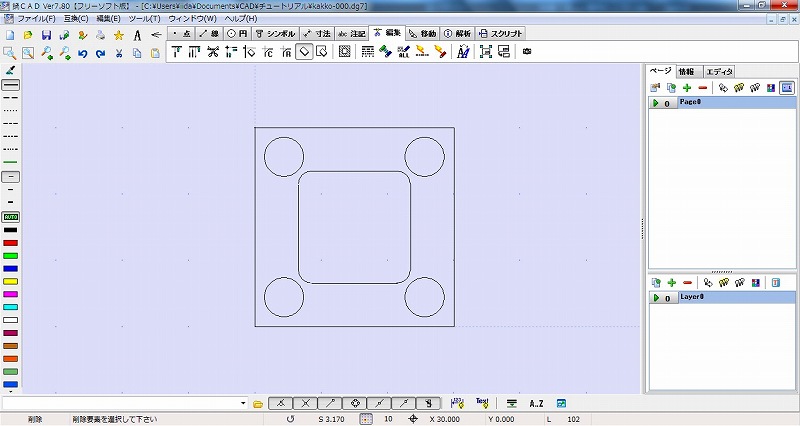Switch to the 寸法 tab
Image resolution: width=800 pixels, height=426 pixels.
click(316, 34)
